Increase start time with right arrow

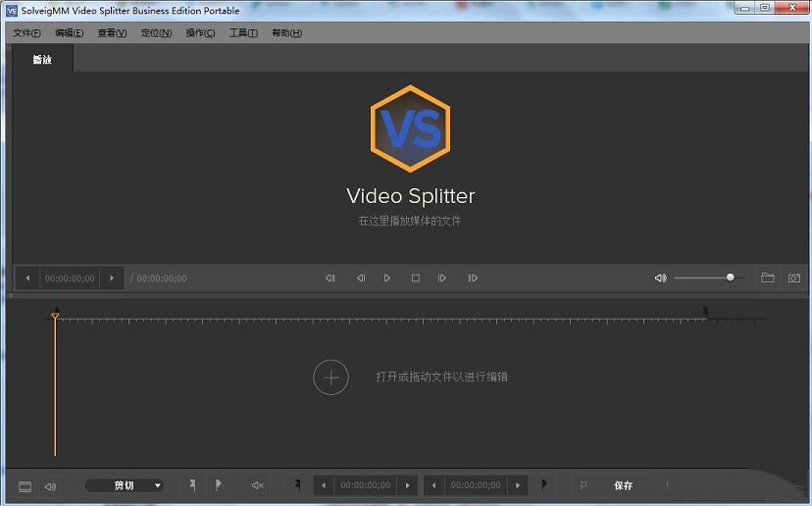tap(408, 485)
